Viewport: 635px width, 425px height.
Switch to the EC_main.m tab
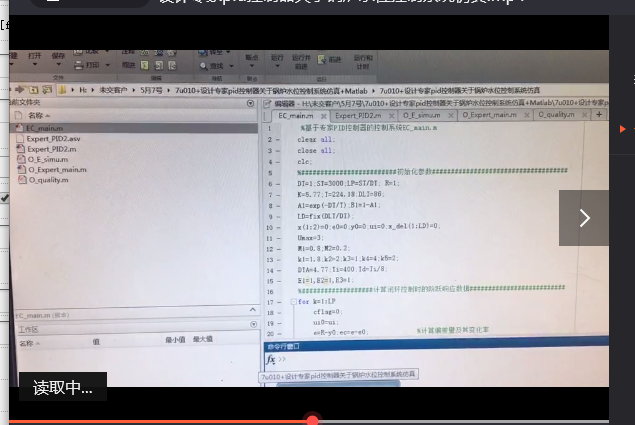(x=295, y=116)
